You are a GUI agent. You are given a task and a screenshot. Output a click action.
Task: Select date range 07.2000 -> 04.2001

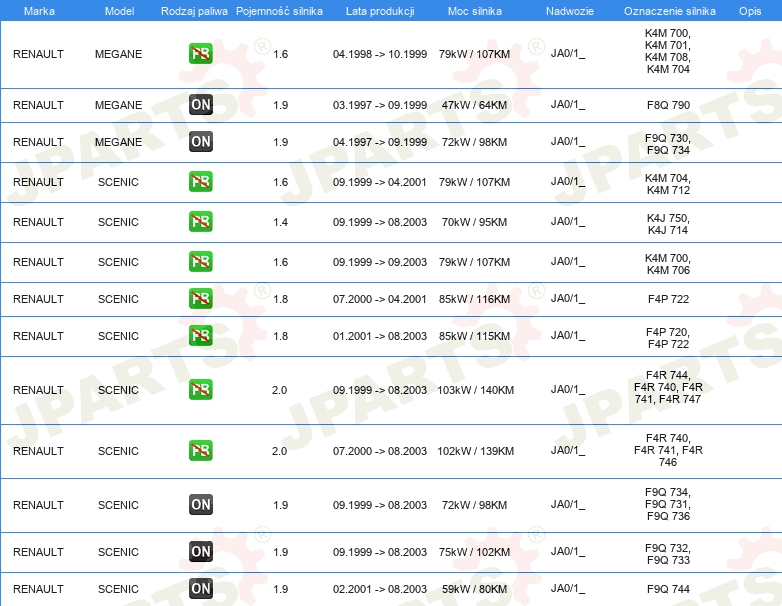380,299
